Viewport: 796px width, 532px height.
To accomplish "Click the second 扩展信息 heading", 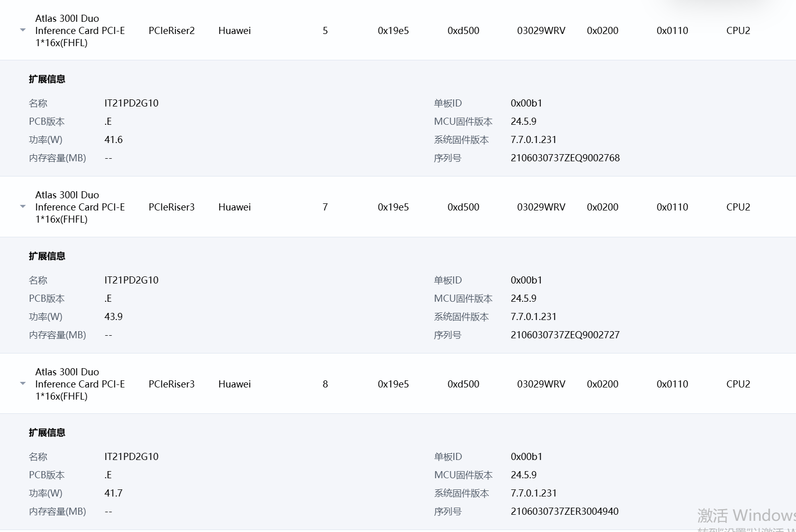I will 47,256.
